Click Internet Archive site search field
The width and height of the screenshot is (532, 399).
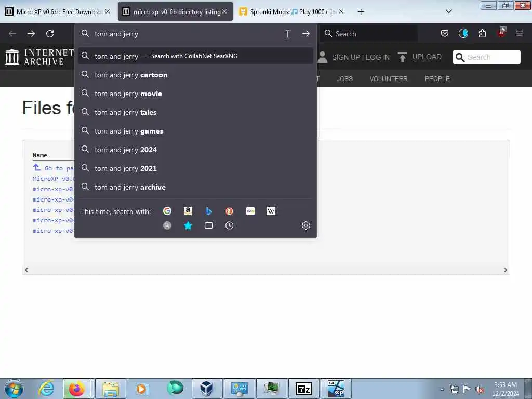[x=486, y=57]
